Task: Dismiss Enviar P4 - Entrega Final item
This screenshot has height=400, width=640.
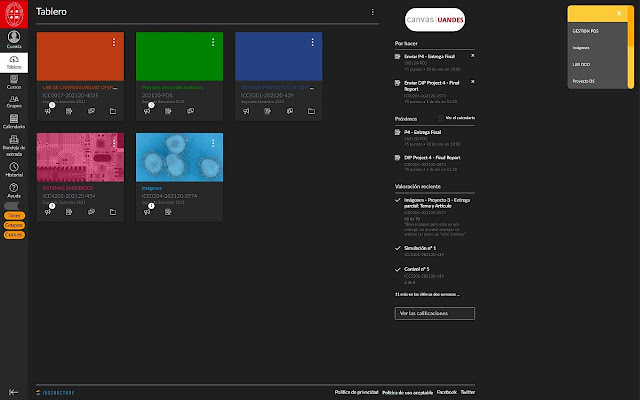Action: [x=472, y=56]
